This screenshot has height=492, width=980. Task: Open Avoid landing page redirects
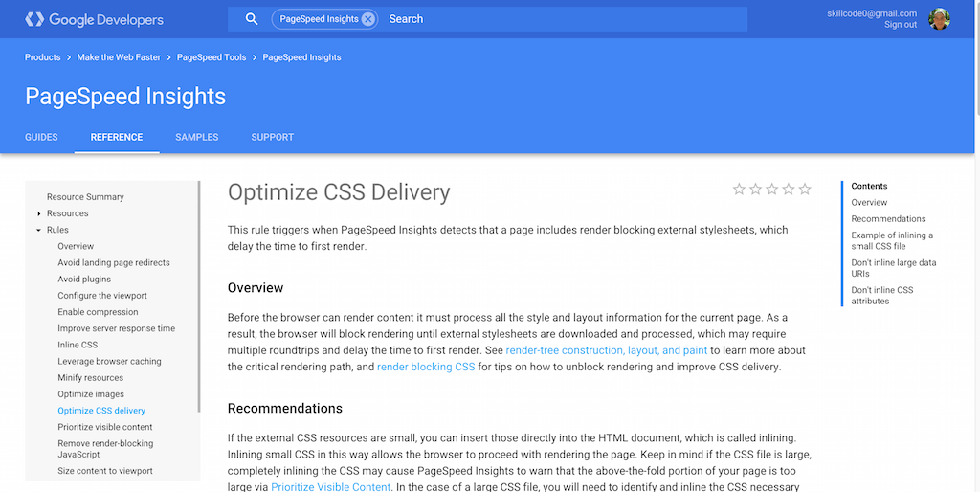(114, 262)
